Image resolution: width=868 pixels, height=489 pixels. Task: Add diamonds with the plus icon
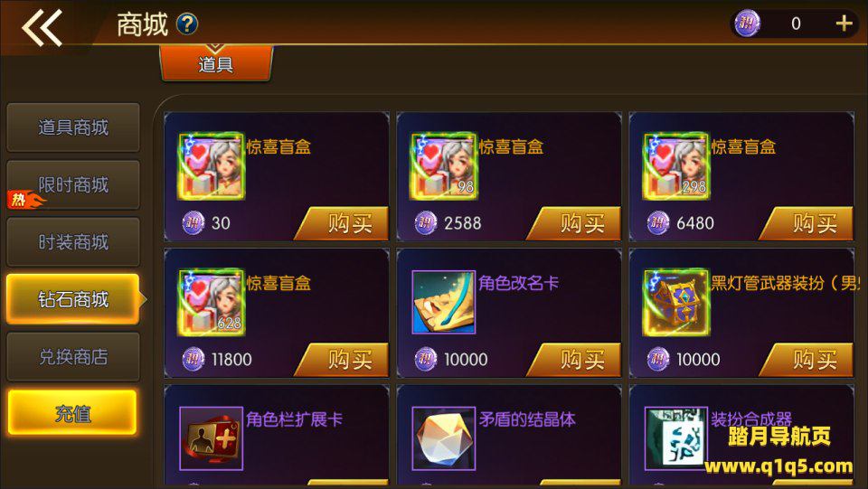click(x=844, y=24)
